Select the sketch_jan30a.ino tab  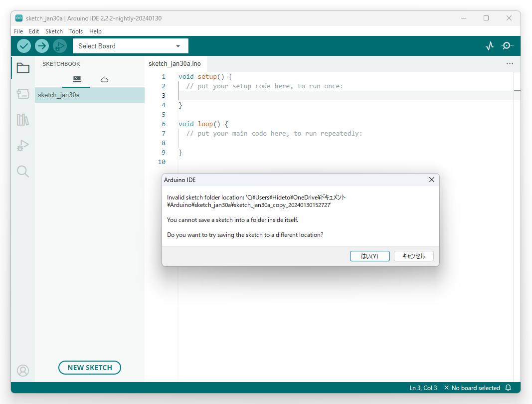[175, 63]
